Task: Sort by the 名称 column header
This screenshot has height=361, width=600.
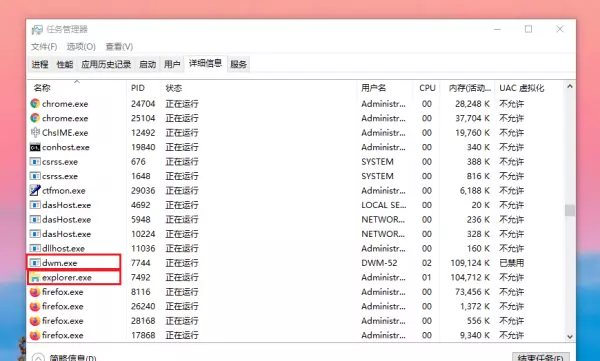Action: [x=76, y=88]
